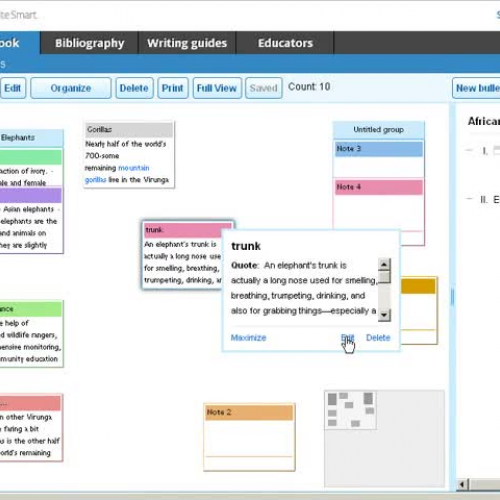Switch to the Educators tab
Image resolution: width=500 pixels, height=500 pixels.
click(x=285, y=43)
